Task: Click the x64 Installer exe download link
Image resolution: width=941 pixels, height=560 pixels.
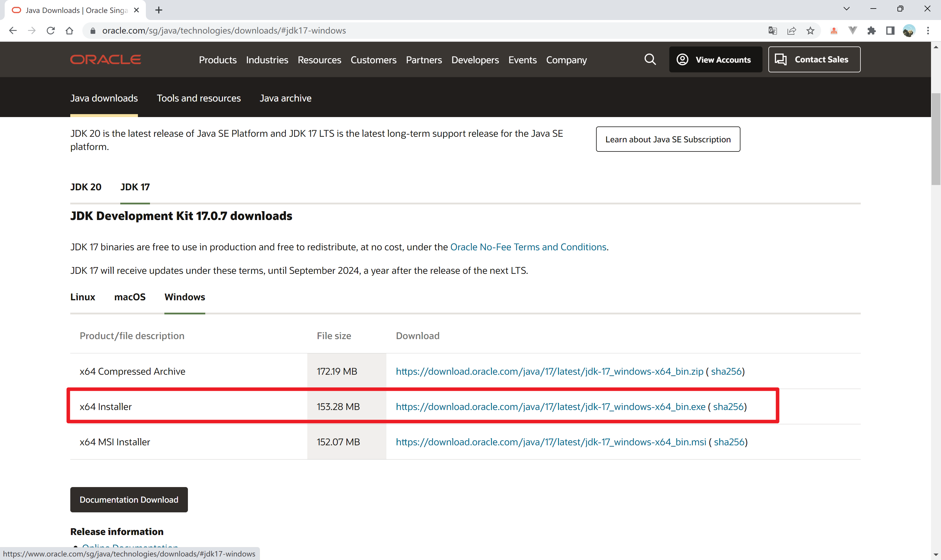Action: [550, 406]
